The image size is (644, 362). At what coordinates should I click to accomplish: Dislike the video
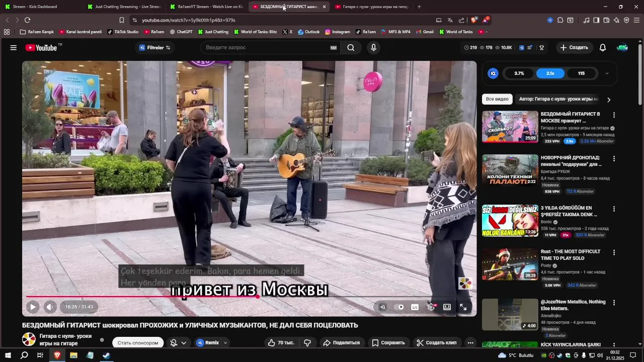point(307,343)
